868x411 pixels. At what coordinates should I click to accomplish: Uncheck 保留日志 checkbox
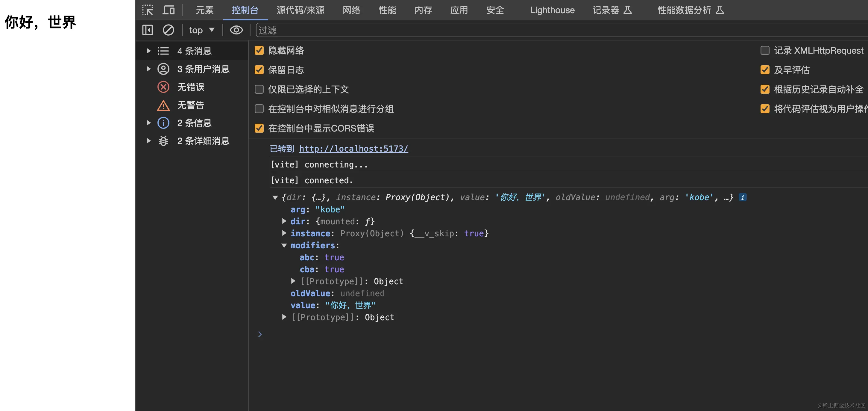[259, 70]
